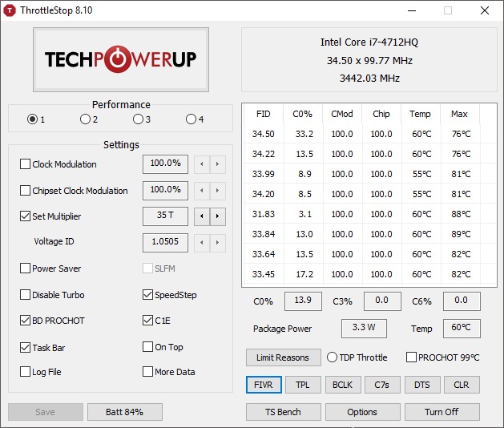
Task: Click the C6% 0.0 value box
Action: click(x=462, y=301)
